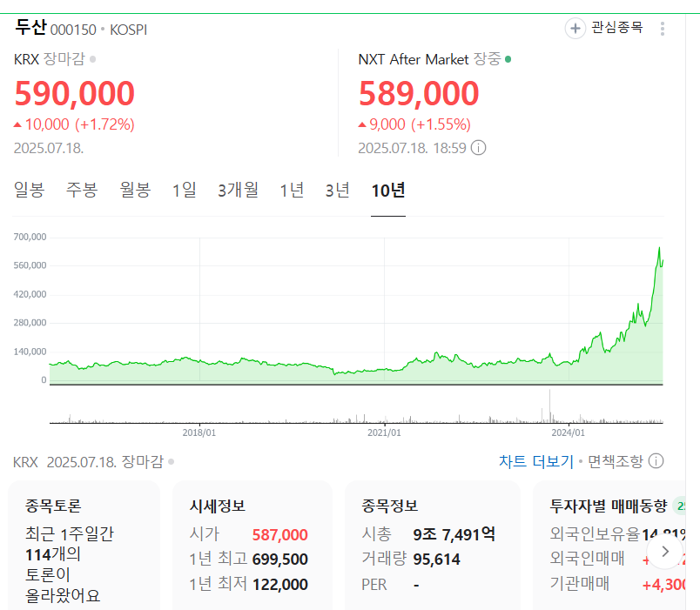The width and height of the screenshot is (700, 610).
Task: Click the price peak on chart
Action: pyautogui.click(x=659, y=248)
